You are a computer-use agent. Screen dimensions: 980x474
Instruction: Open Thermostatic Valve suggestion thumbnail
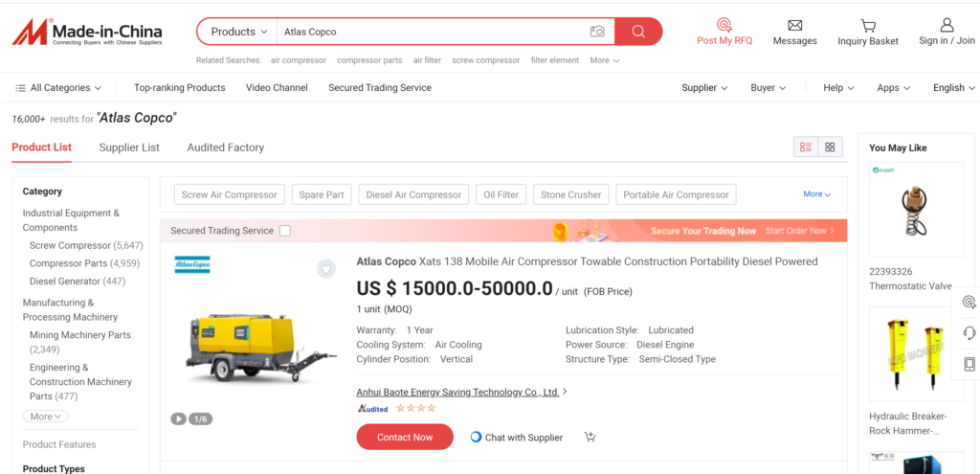pos(916,210)
